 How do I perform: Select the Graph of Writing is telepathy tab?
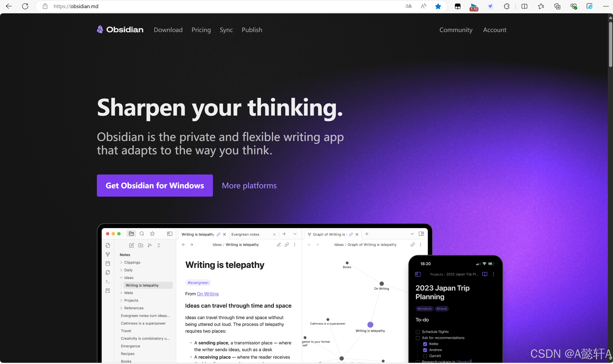coord(333,234)
